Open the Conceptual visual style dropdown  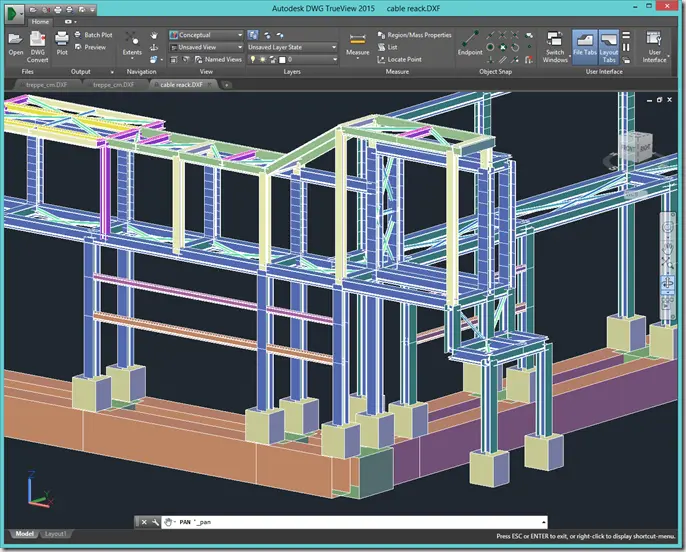click(x=206, y=35)
